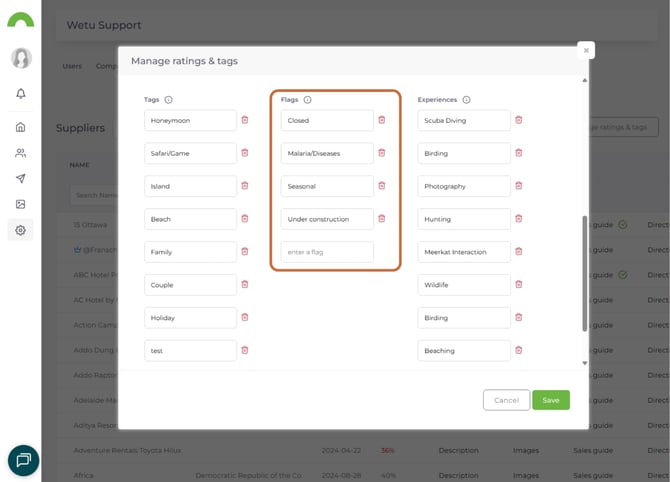The width and height of the screenshot is (670, 482).
Task: Click the dialog scroll down arrow
Action: 585,363
